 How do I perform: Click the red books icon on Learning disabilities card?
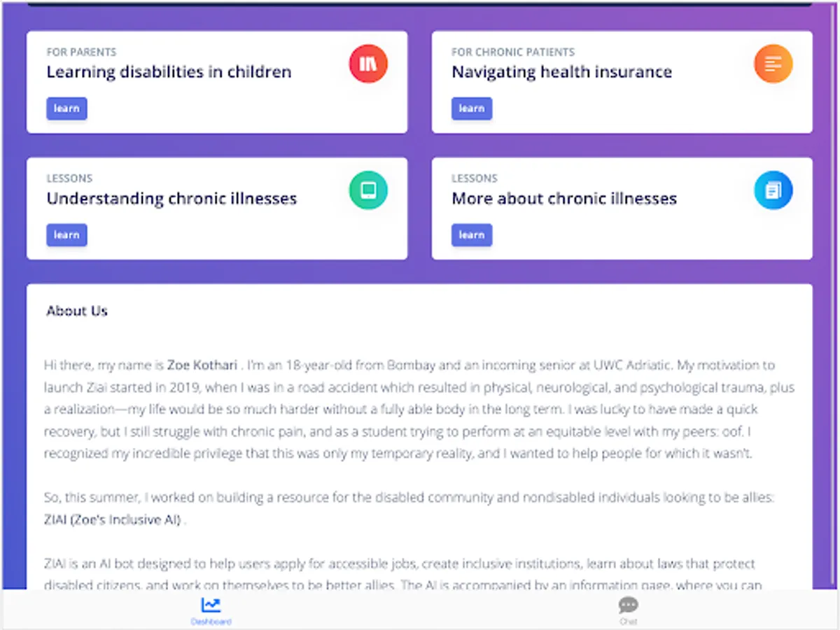click(368, 64)
